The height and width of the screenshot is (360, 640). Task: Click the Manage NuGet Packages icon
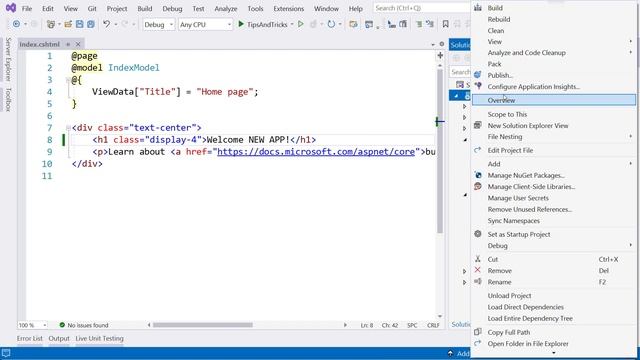tap(478, 175)
